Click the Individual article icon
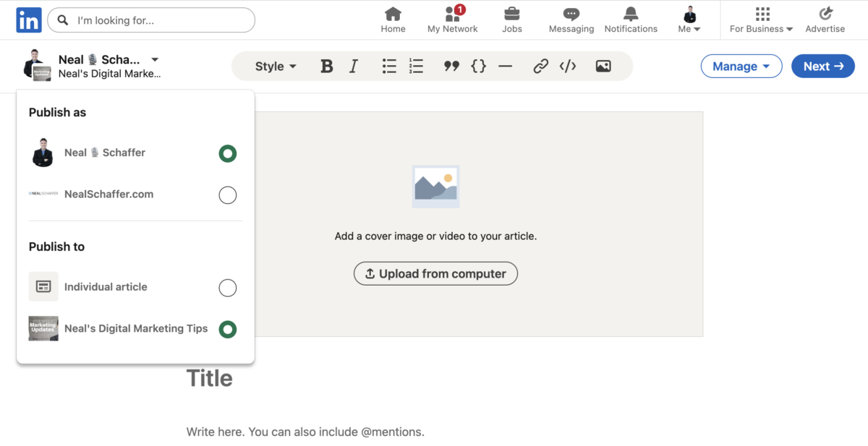 [x=43, y=287]
